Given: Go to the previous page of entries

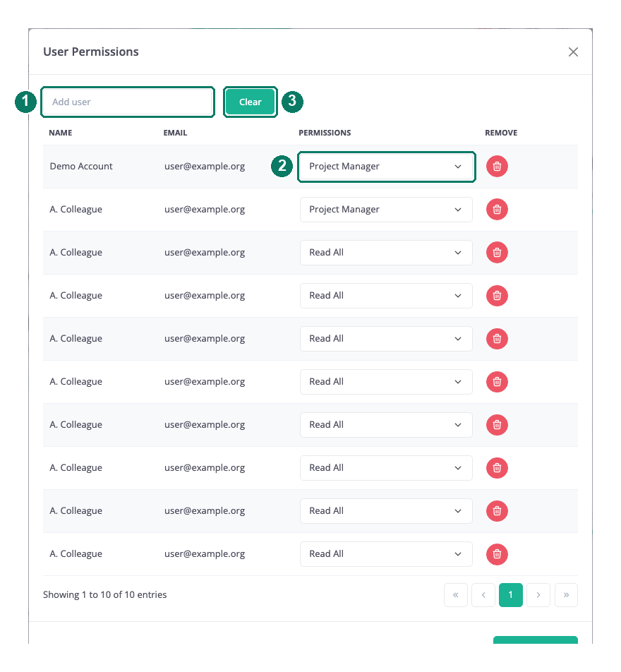Looking at the screenshot, I should (x=483, y=595).
